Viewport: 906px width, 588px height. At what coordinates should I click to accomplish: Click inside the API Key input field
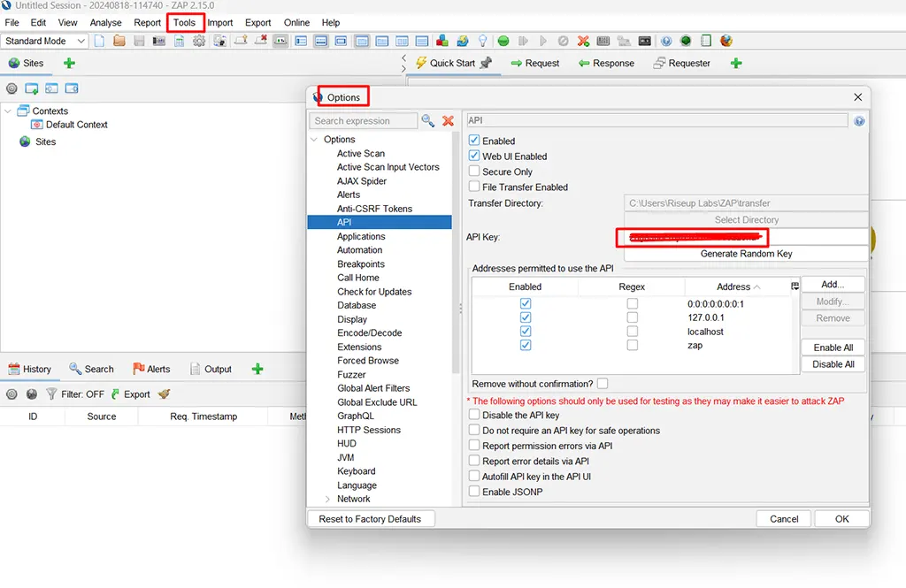[x=693, y=238]
